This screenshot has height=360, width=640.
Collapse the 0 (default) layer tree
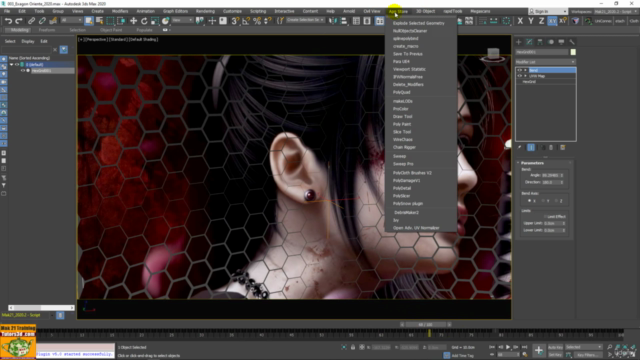(x=11, y=64)
